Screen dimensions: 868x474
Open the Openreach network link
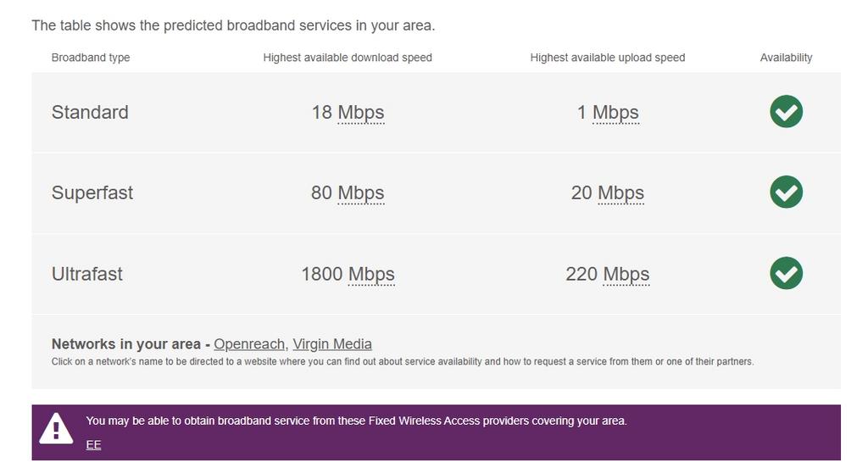[x=249, y=344]
